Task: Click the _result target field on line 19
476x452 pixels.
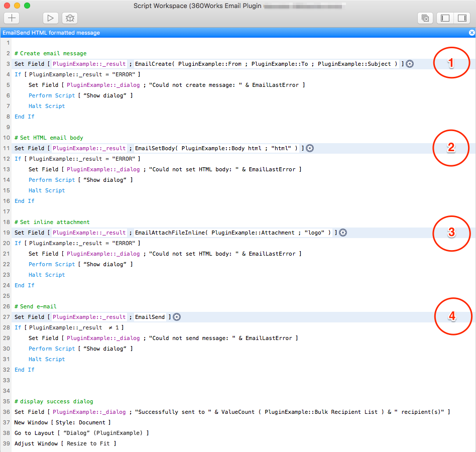Action: [89, 233]
